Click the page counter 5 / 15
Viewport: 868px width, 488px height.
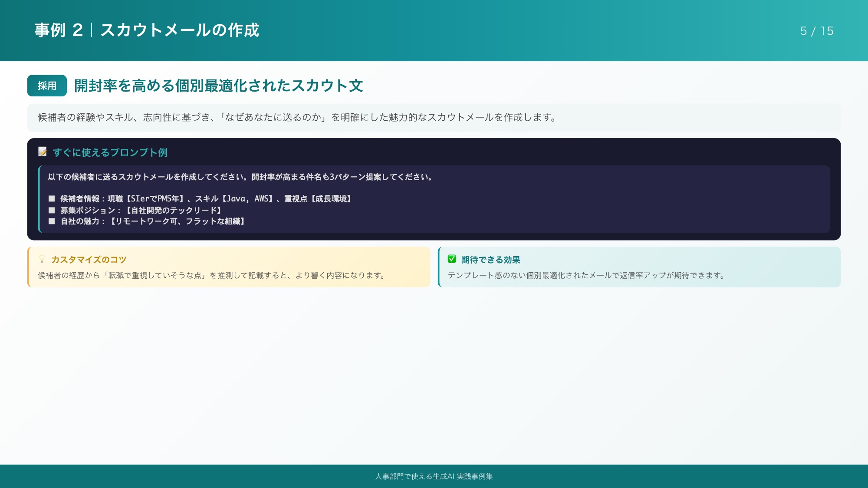click(x=817, y=31)
